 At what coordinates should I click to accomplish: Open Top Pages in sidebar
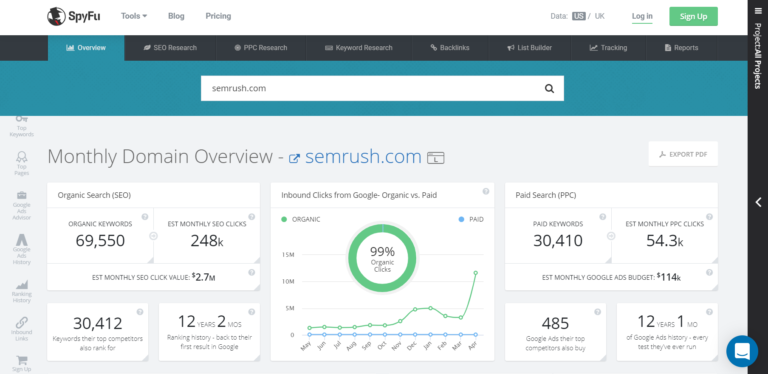(22, 164)
